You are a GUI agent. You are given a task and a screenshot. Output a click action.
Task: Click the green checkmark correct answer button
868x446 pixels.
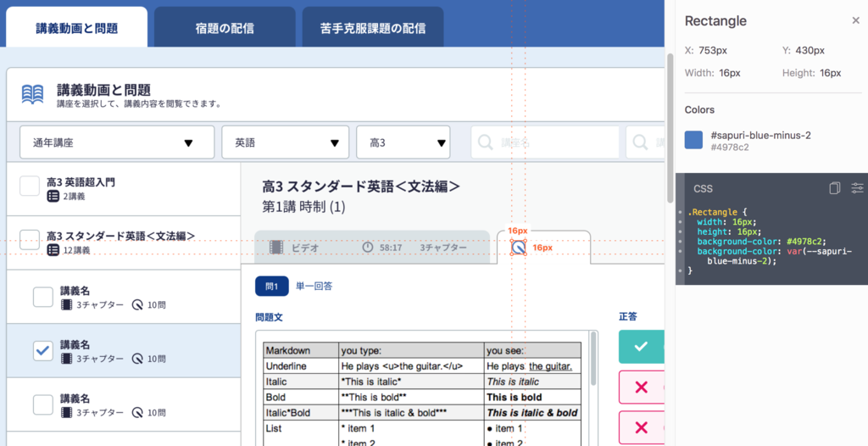pos(641,347)
